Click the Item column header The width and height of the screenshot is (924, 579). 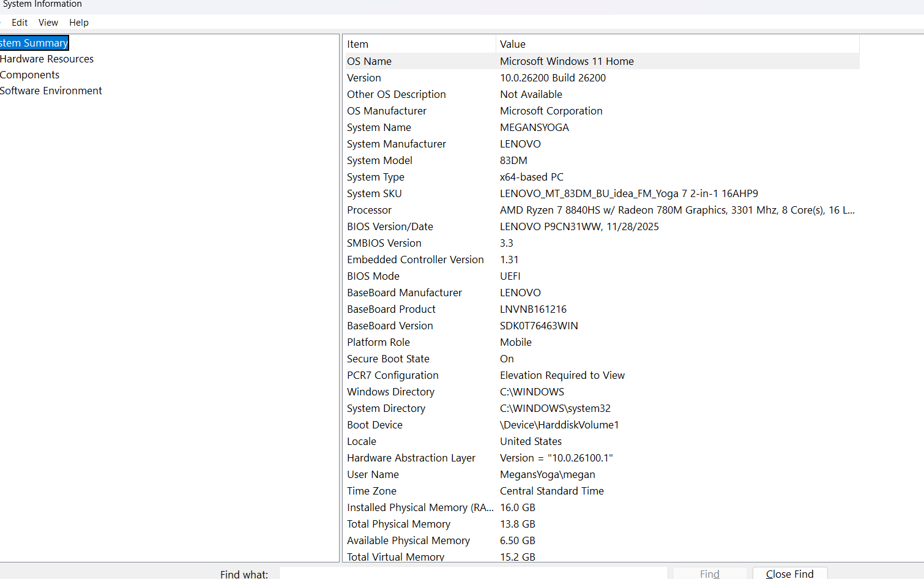click(419, 44)
